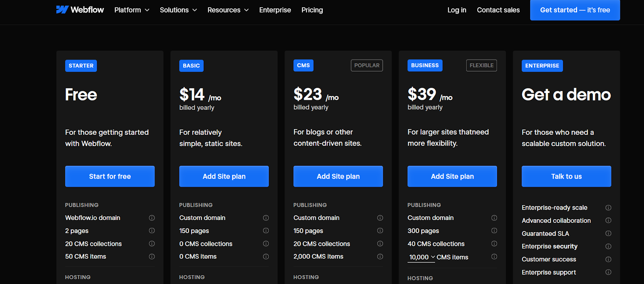Open the Pricing nav link

[x=312, y=10]
